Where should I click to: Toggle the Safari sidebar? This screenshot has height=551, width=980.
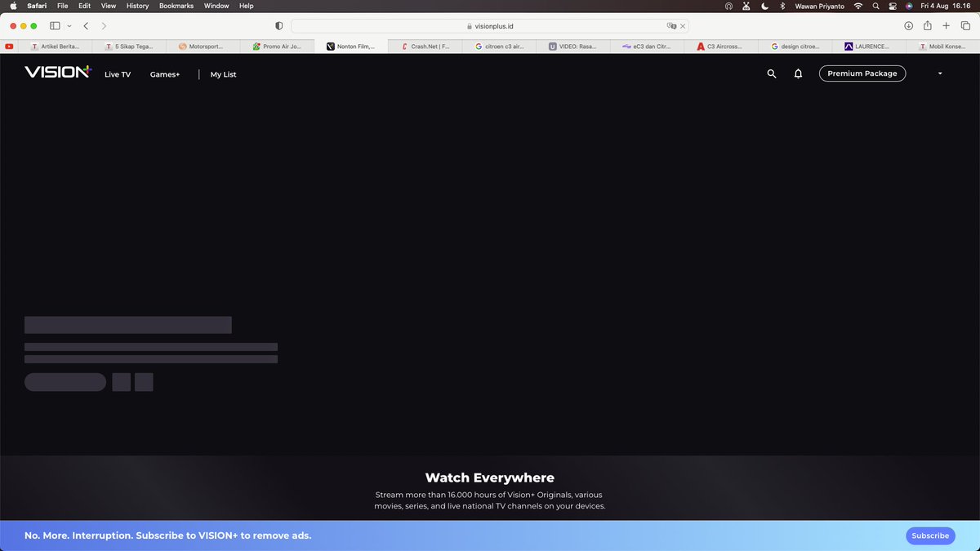(54, 25)
